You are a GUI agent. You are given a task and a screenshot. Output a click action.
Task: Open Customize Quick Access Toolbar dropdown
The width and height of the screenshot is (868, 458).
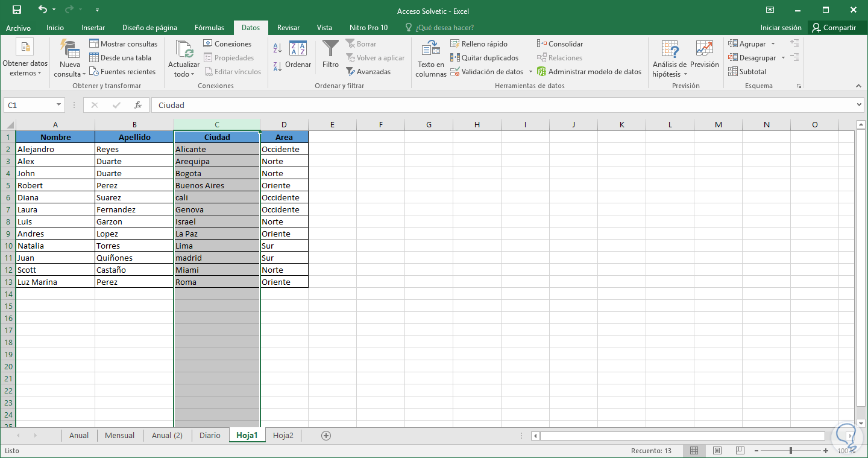click(98, 10)
